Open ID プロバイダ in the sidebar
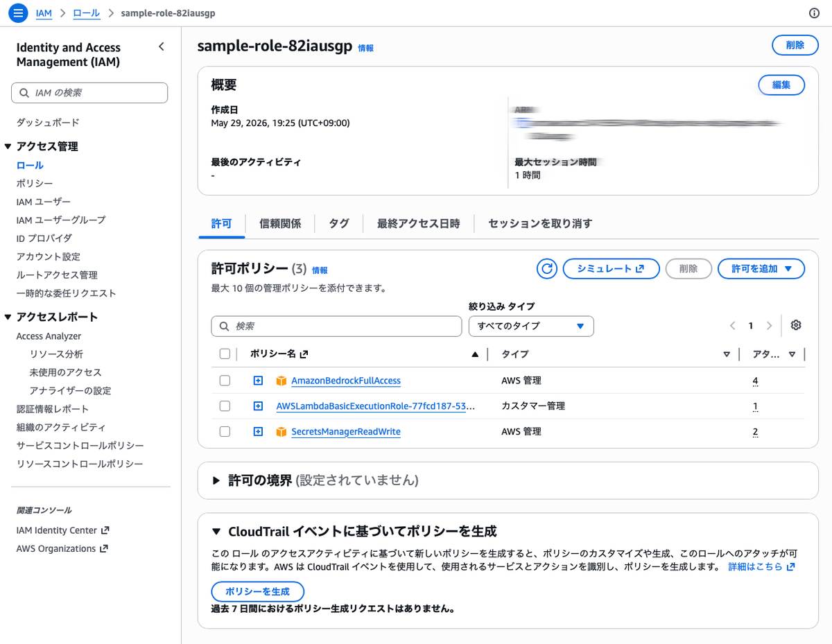The image size is (832, 644). [44, 238]
